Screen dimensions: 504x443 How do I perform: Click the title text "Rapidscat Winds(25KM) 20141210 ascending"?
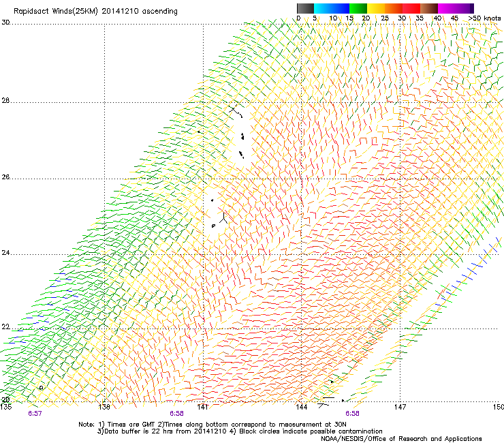click(95, 12)
